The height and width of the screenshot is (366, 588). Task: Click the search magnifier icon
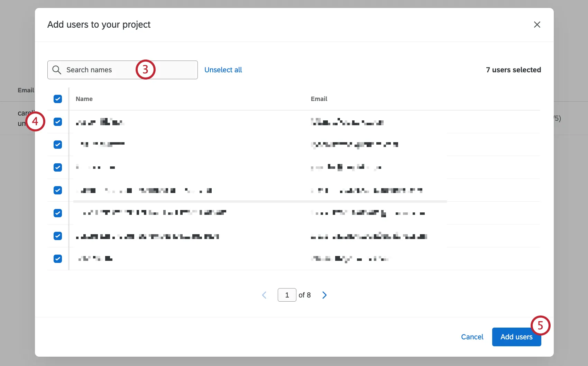pos(57,70)
